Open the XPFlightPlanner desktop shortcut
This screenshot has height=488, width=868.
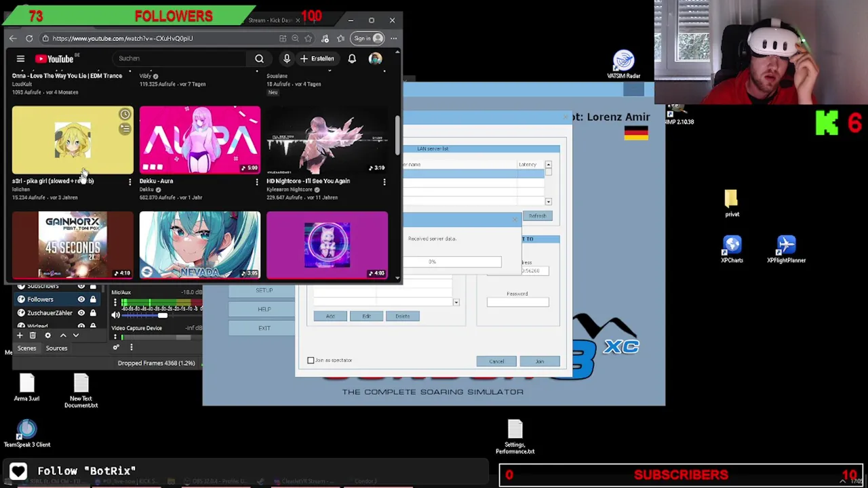786,249
